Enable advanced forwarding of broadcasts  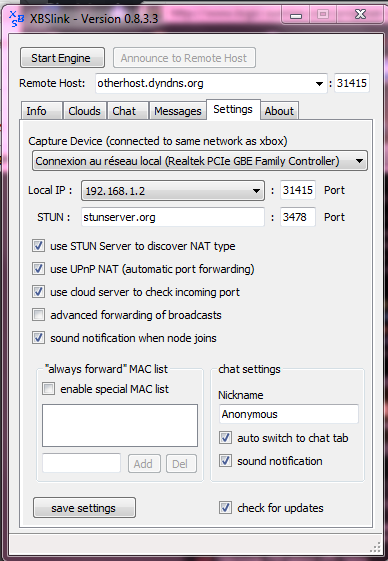[x=38, y=315]
